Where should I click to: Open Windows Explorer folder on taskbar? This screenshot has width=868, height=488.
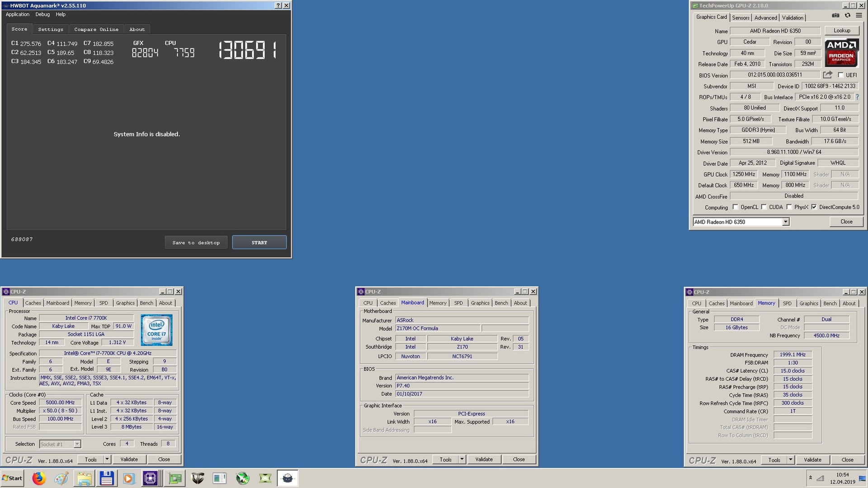pyautogui.click(x=84, y=478)
